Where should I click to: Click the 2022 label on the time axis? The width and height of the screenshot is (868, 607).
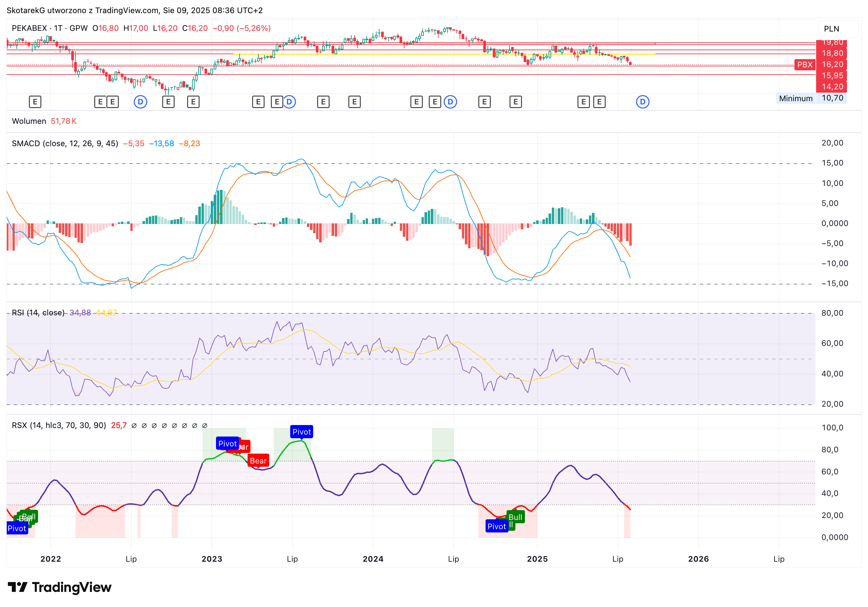point(51,559)
